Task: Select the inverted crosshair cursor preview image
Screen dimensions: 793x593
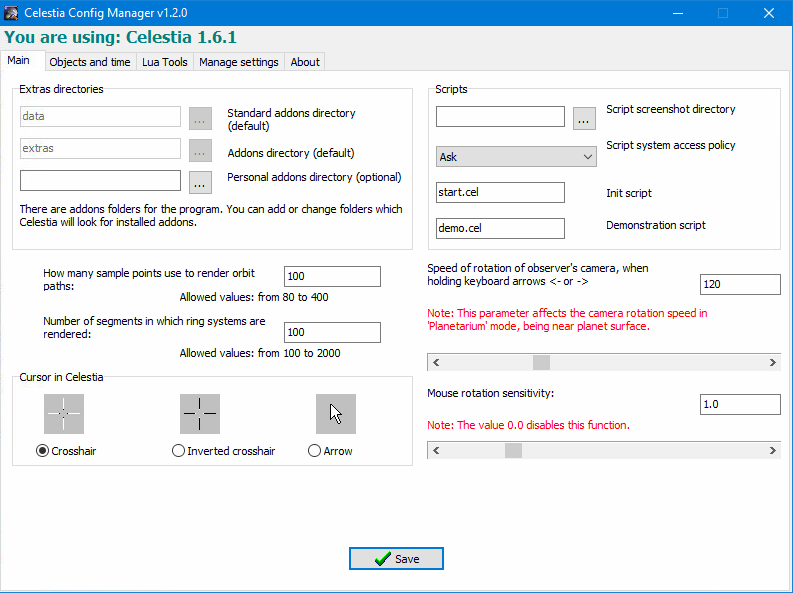Action: point(200,414)
